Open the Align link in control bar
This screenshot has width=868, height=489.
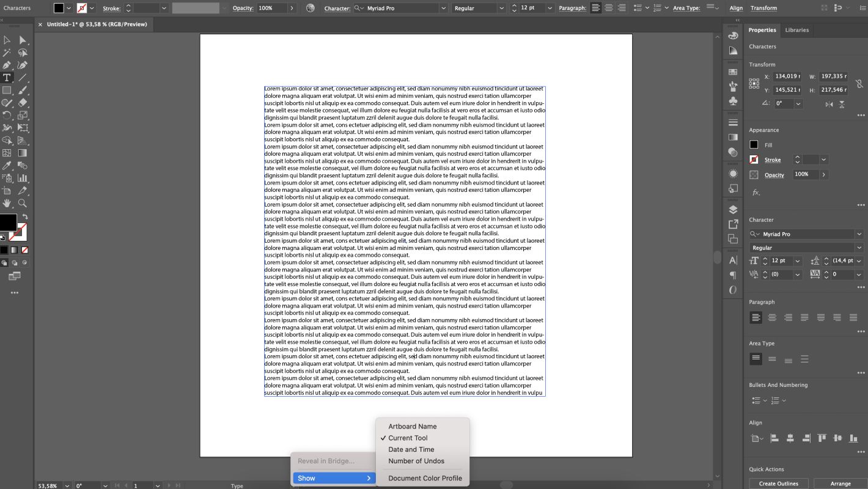[x=736, y=8]
